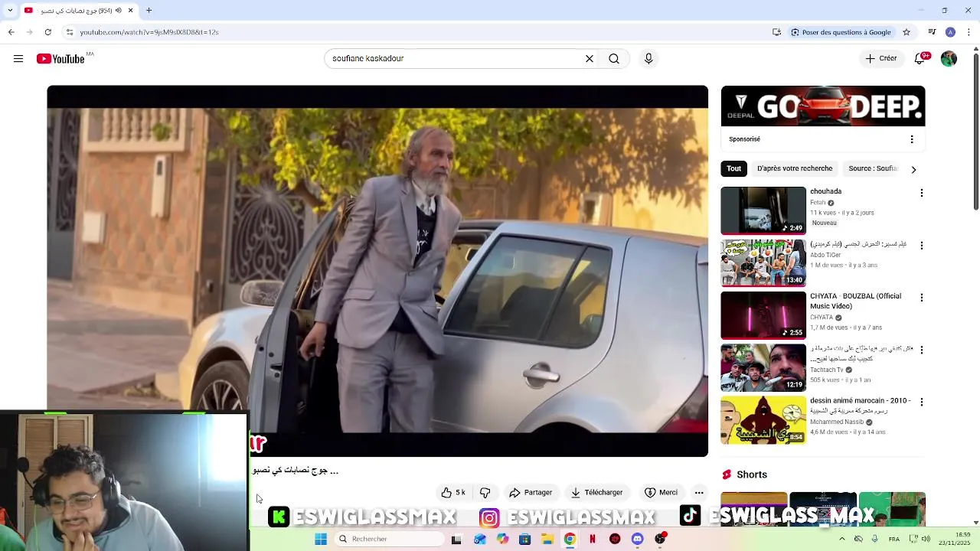This screenshot has width=980, height=551.
Task: Go to the YouTube home logo
Action: click(x=60, y=59)
